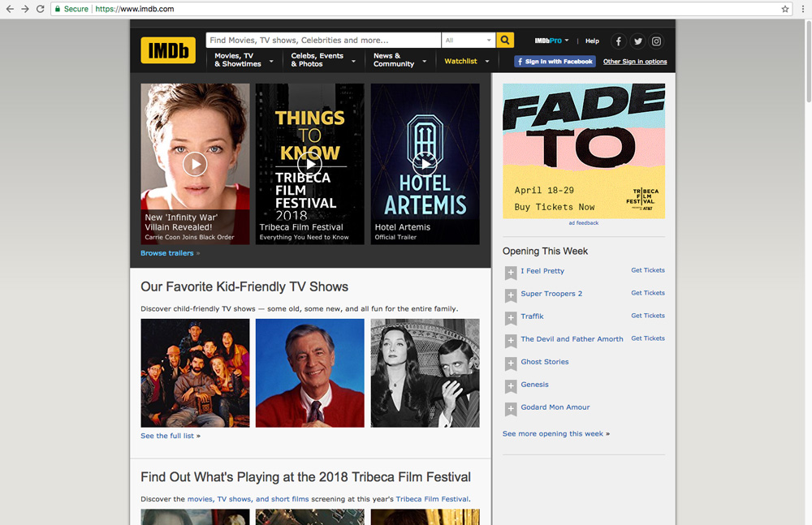Add Super Troopers 2 to watchlist
812x525 pixels.
click(x=511, y=295)
